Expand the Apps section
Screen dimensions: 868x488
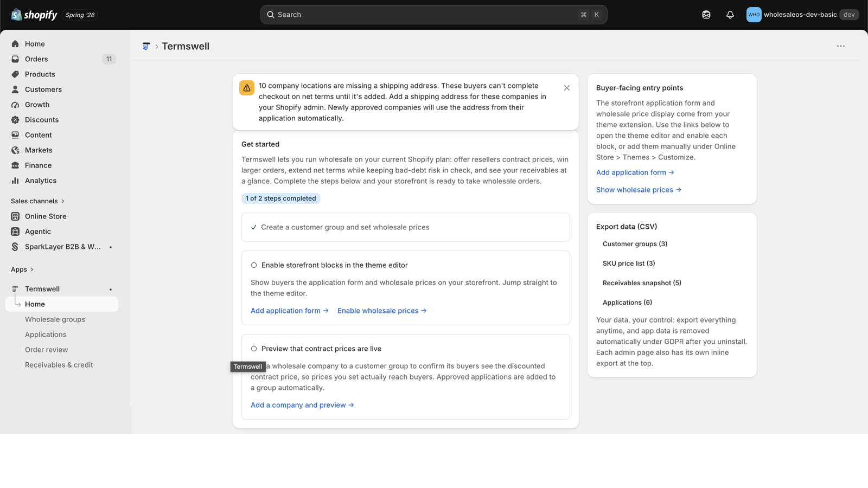pos(22,269)
